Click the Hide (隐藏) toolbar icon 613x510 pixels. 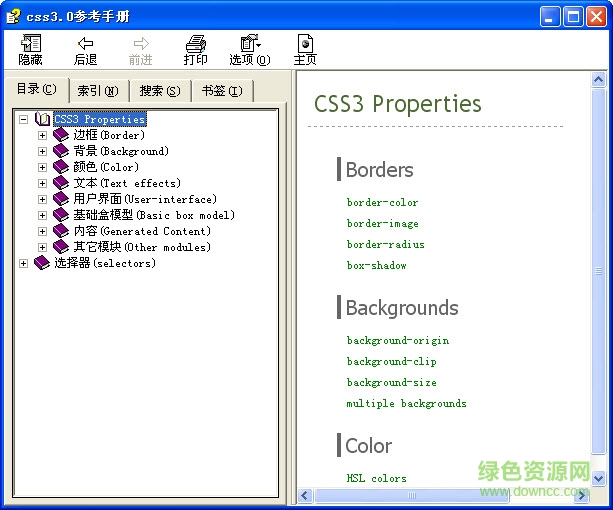click(30, 43)
